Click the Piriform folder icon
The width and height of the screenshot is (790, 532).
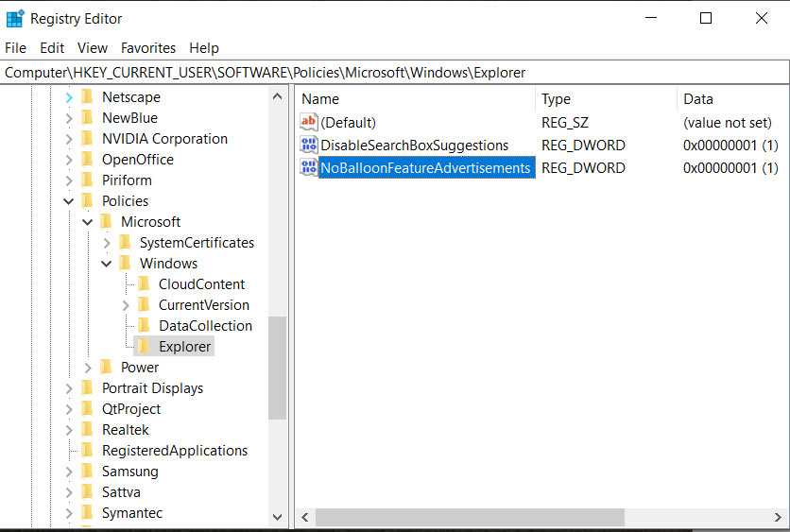click(x=88, y=180)
